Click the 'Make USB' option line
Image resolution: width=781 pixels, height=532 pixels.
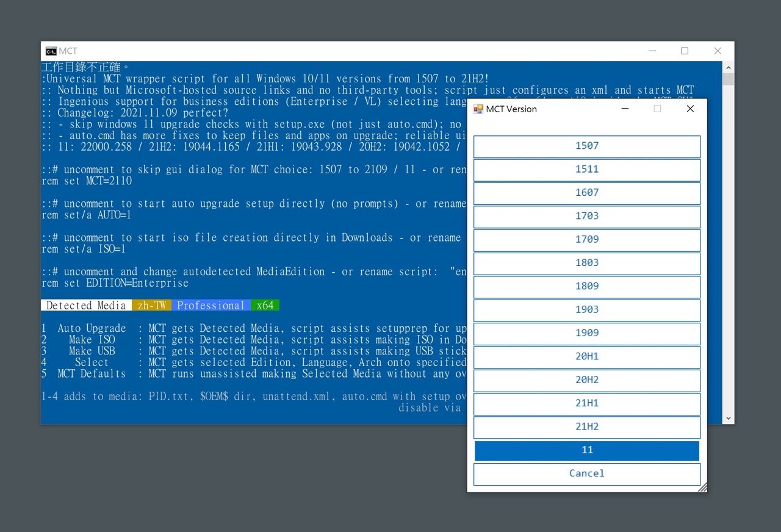[x=254, y=351]
